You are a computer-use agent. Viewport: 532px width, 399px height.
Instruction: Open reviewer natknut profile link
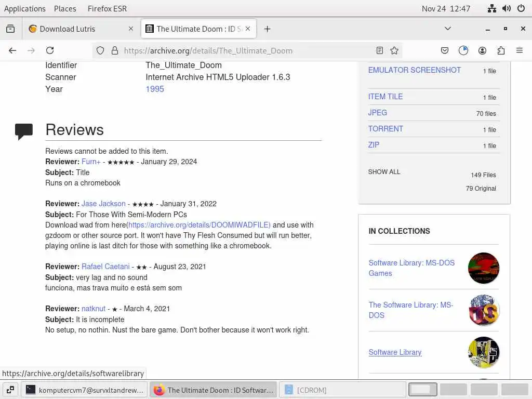point(94,309)
